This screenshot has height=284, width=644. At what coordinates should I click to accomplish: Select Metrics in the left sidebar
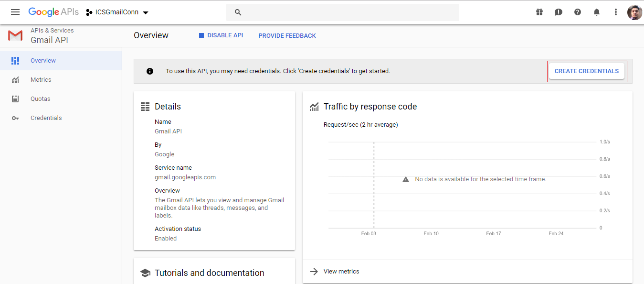[61, 80]
